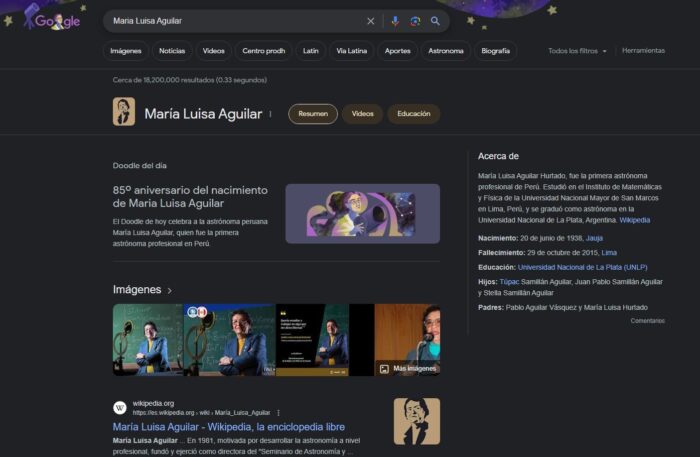Click the Google Doodle logo
Screen dimensions: 700x457
(53, 18)
